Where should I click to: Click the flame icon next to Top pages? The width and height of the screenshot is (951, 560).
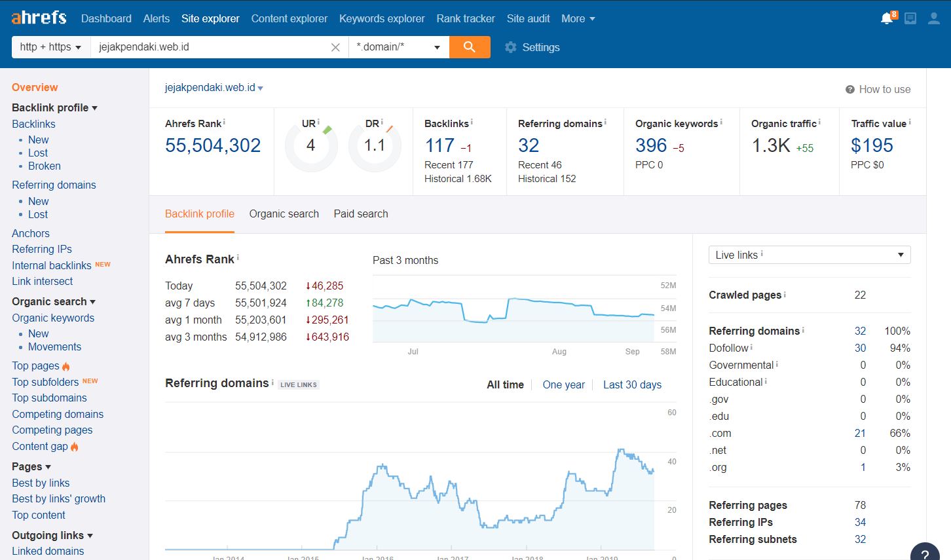66,366
